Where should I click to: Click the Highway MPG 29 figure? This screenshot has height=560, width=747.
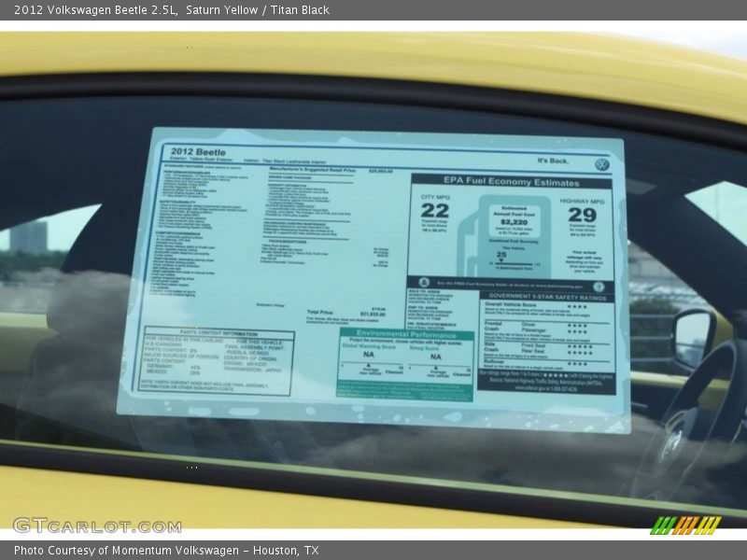click(582, 215)
